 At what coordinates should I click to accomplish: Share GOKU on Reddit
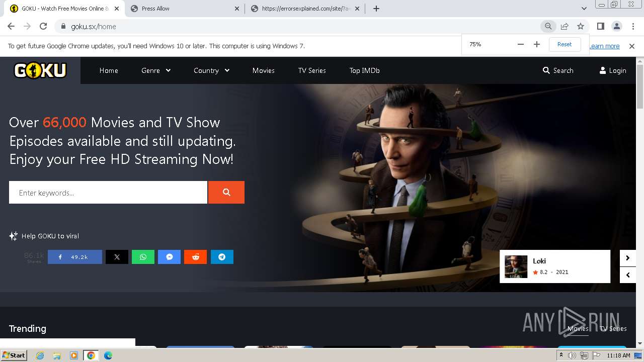(x=196, y=257)
